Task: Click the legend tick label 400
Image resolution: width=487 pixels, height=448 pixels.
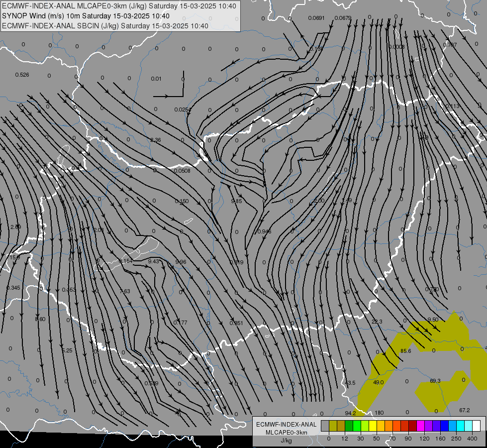Action: click(472, 439)
